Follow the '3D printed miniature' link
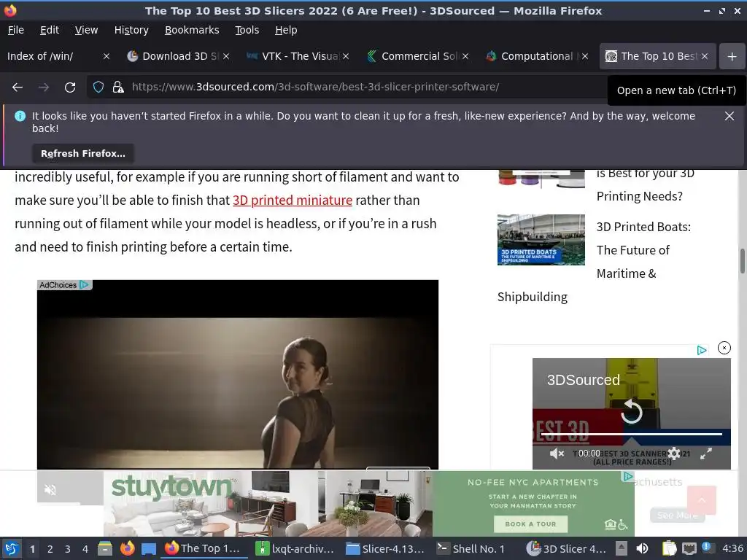 293,200
